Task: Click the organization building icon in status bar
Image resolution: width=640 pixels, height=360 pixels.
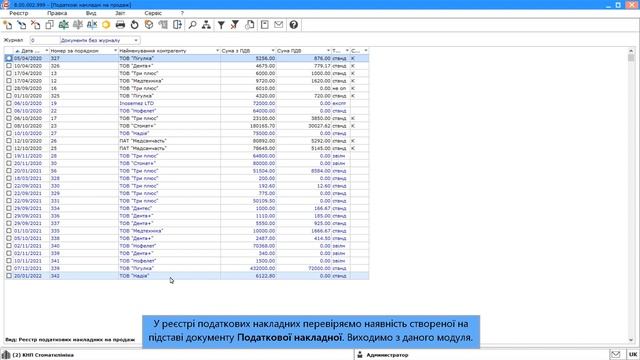Action: point(6,354)
